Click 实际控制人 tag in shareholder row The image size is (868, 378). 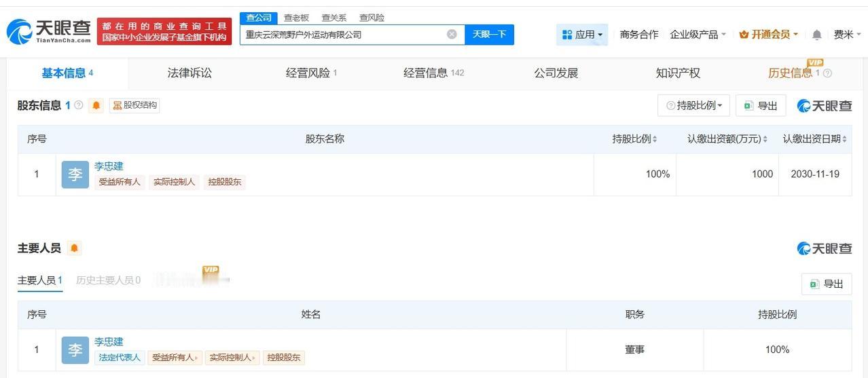click(175, 182)
